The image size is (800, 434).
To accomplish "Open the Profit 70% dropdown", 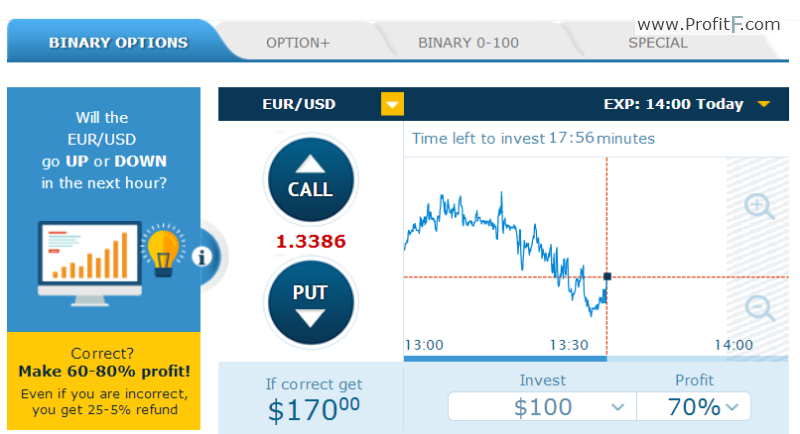I will (694, 406).
